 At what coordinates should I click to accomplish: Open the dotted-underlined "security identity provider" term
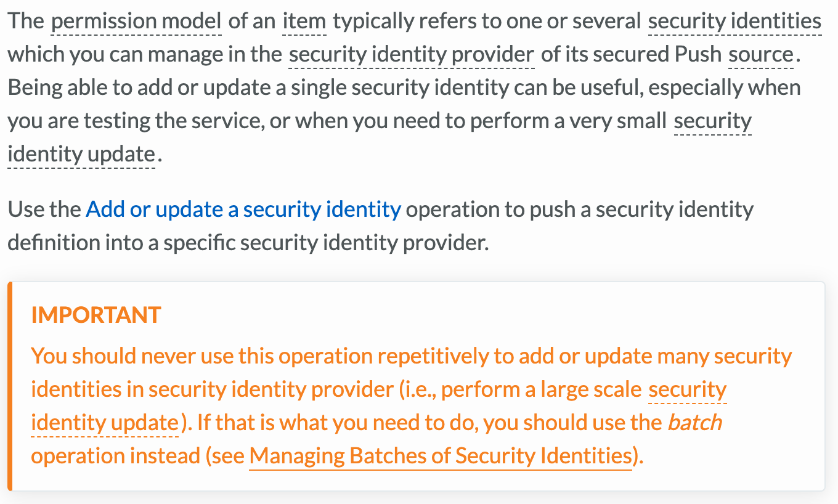pyautogui.click(x=411, y=55)
